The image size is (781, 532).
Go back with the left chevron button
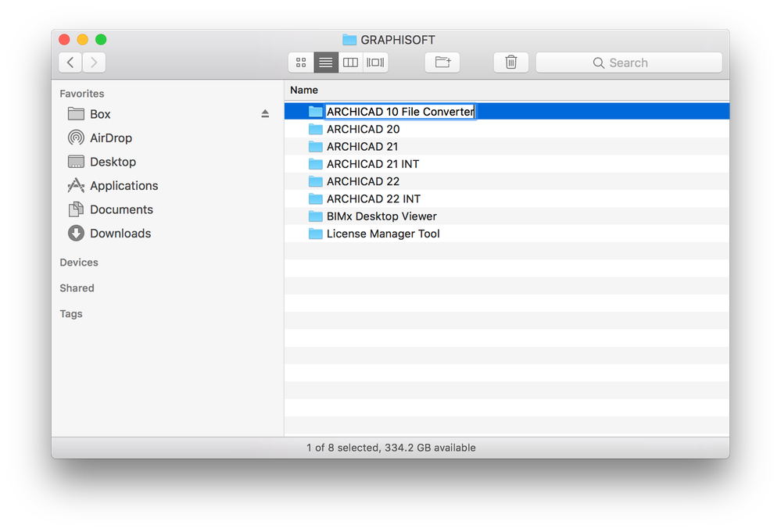click(x=70, y=62)
